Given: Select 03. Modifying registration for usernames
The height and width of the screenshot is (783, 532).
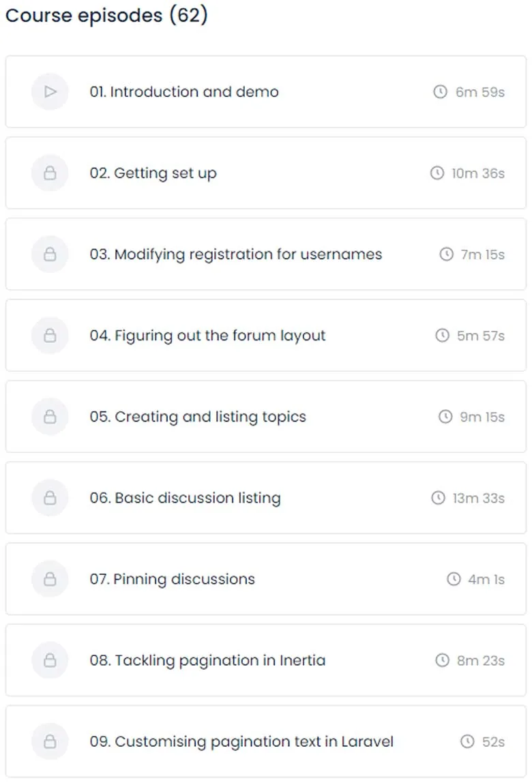Looking at the screenshot, I should click(266, 254).
